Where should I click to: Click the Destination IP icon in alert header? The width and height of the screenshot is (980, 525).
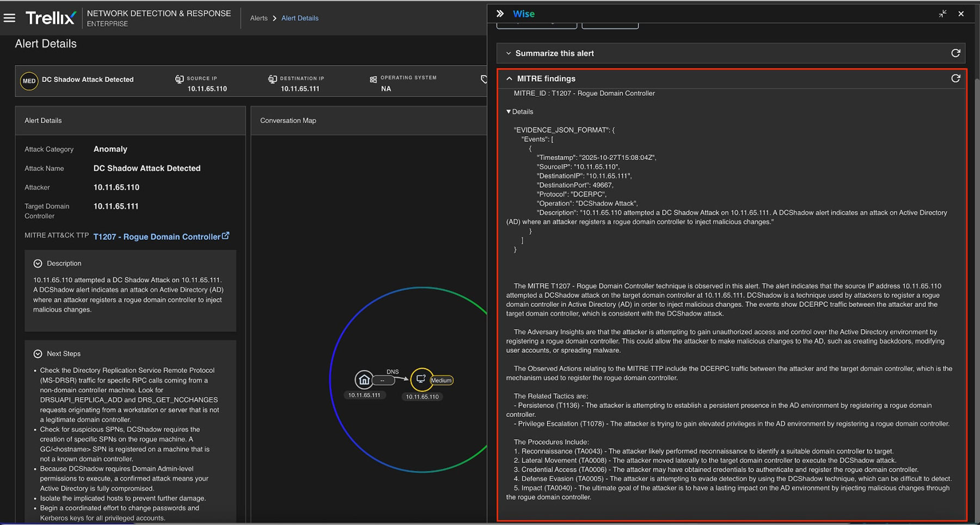click(272, 79)
